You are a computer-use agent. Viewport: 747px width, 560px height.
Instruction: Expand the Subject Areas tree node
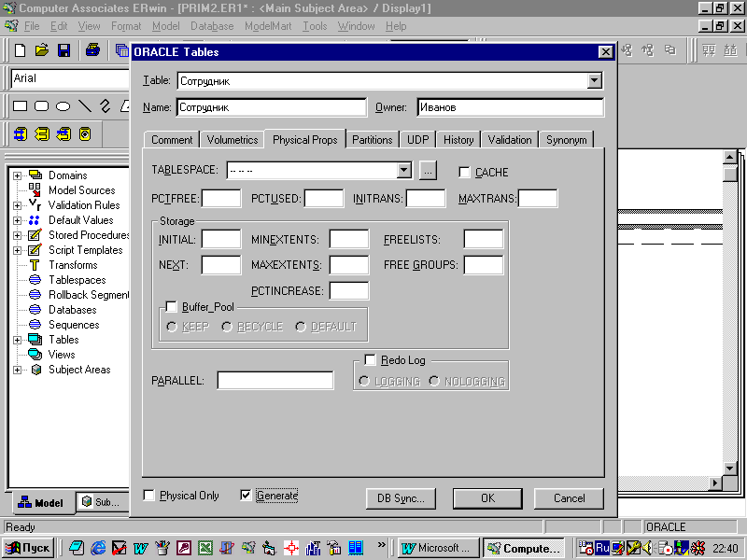coord(17,370)
